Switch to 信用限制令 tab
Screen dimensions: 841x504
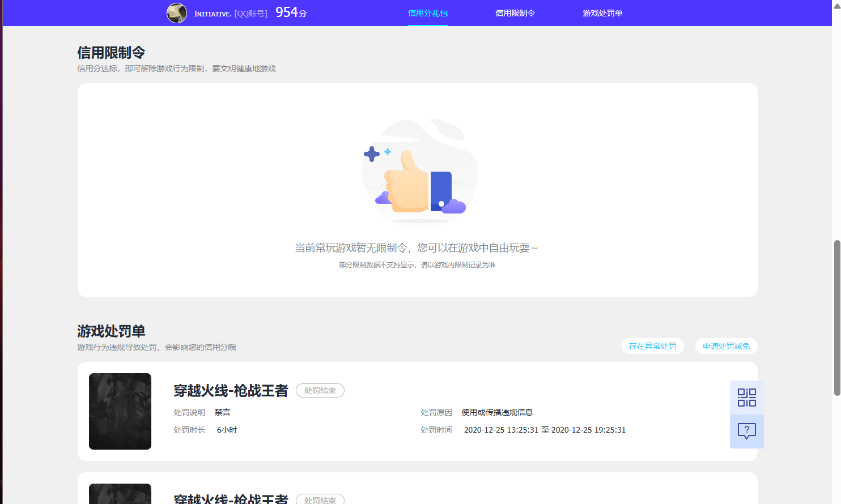[x=515, y=13]
